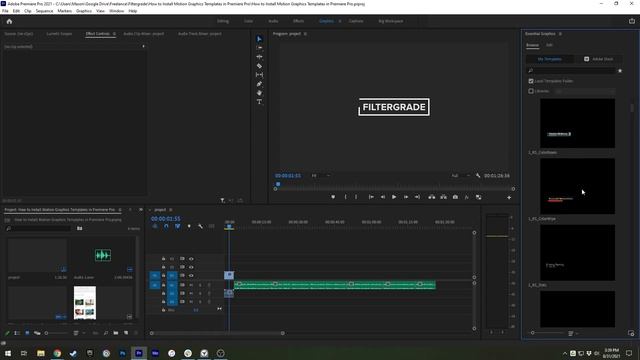Viewport: 640px width, 360px height.
Task: Step forward one frame
Action: [406, 197]
